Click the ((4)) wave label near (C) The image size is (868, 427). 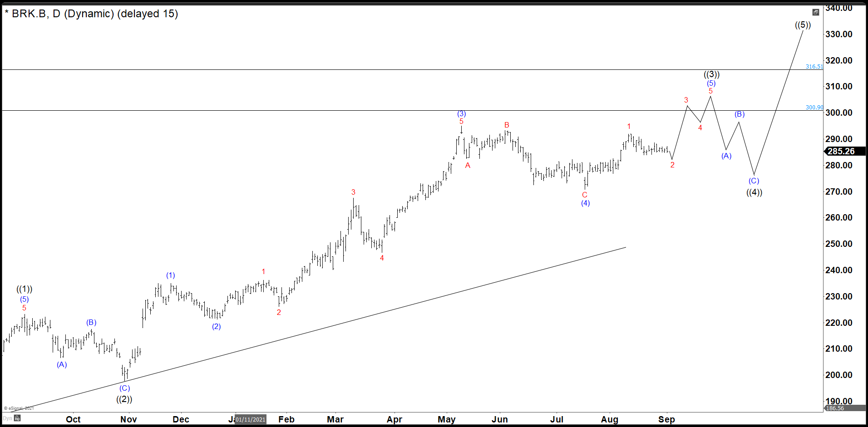754,192
